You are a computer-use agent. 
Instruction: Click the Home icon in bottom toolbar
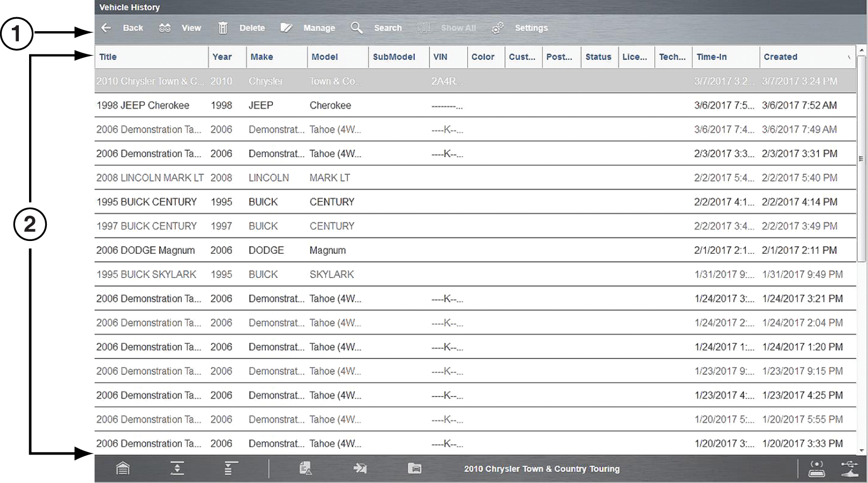(123, 468)
